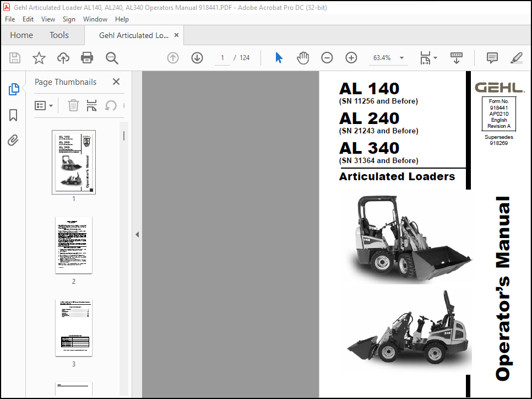Open the Bookmarks sidebar panel
Screen dimensions: 532x399
click(13, 115)
